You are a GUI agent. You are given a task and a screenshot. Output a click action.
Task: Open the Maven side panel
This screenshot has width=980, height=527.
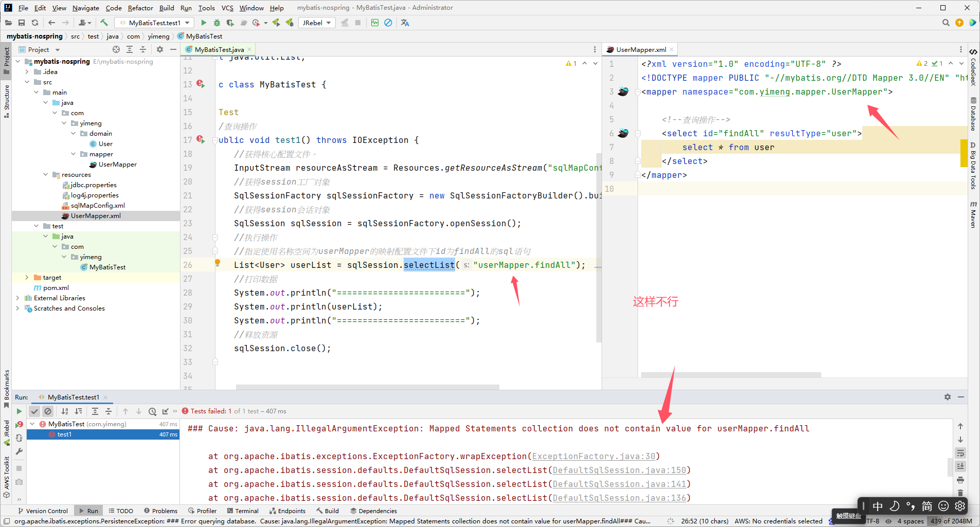973,214
